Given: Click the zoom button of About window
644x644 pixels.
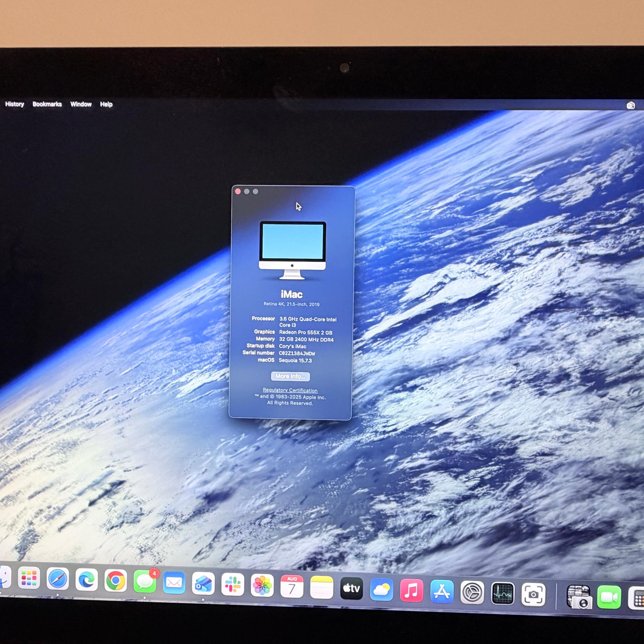Looking at the screenshot, I should click(x=255, y=191).
